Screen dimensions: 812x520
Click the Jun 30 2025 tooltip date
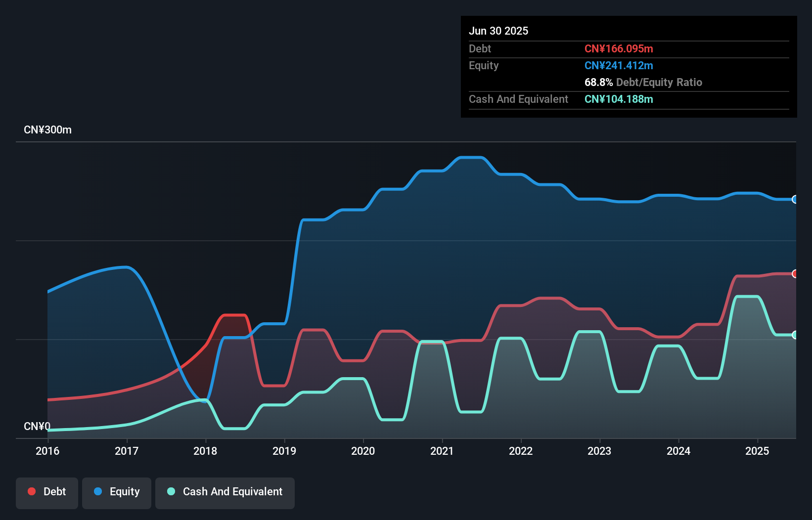(498, 31)
